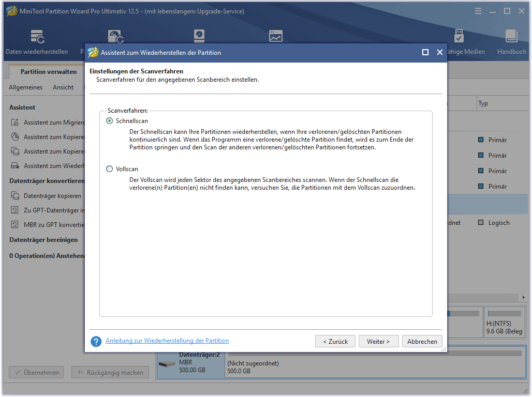
Task: Click the Assistent zum Wiederherstellen icon
Action: tap(15, 166)
